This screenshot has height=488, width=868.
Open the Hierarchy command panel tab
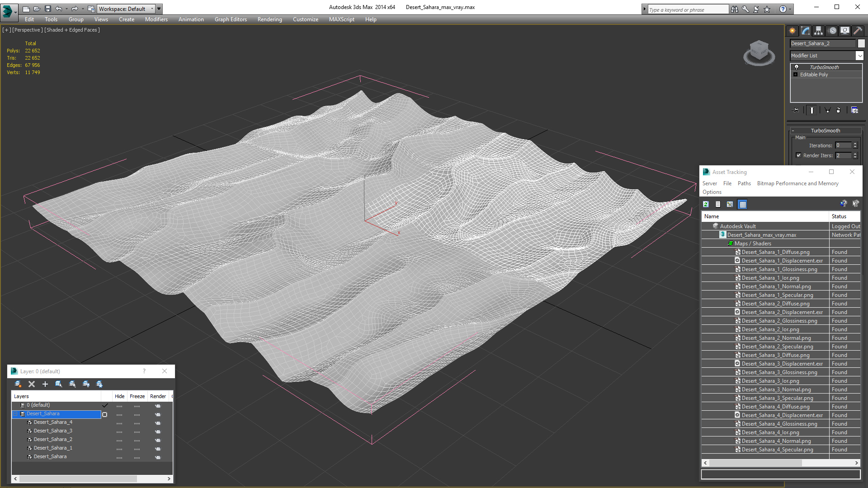pos(818,31)
